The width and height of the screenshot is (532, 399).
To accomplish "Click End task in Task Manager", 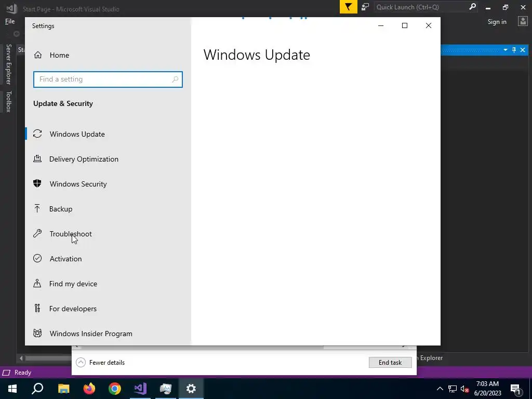I will click(x=390, y=362).
